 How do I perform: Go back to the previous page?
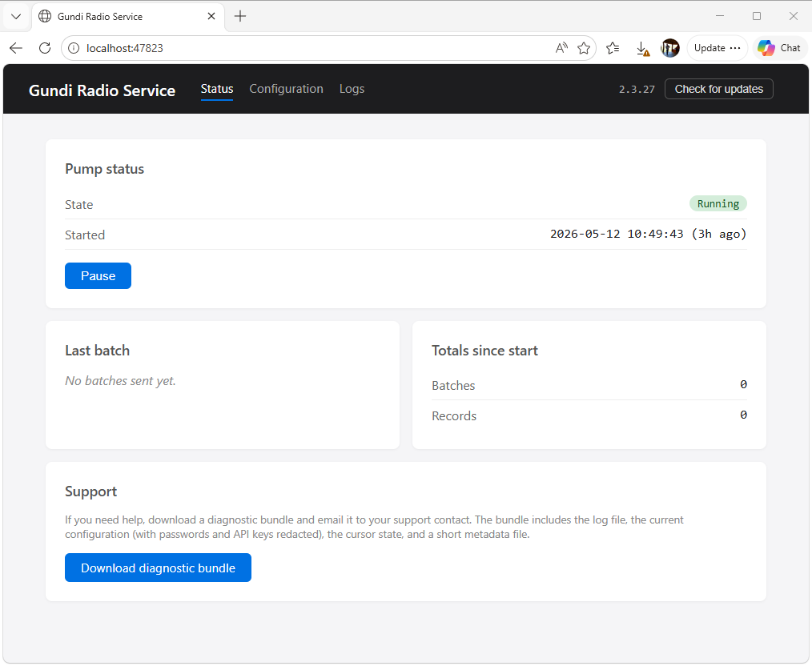point(16,48)
